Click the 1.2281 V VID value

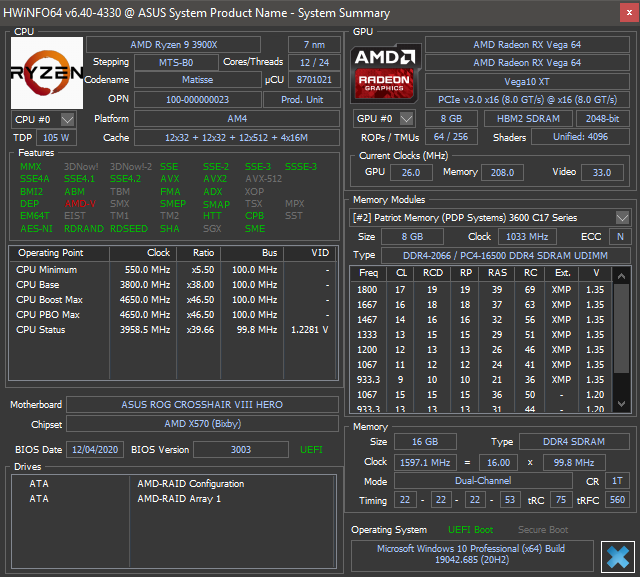click(309, 330)
